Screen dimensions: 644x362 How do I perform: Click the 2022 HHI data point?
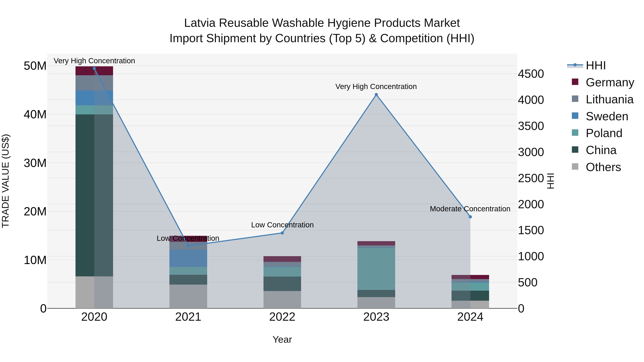(282, 233)
